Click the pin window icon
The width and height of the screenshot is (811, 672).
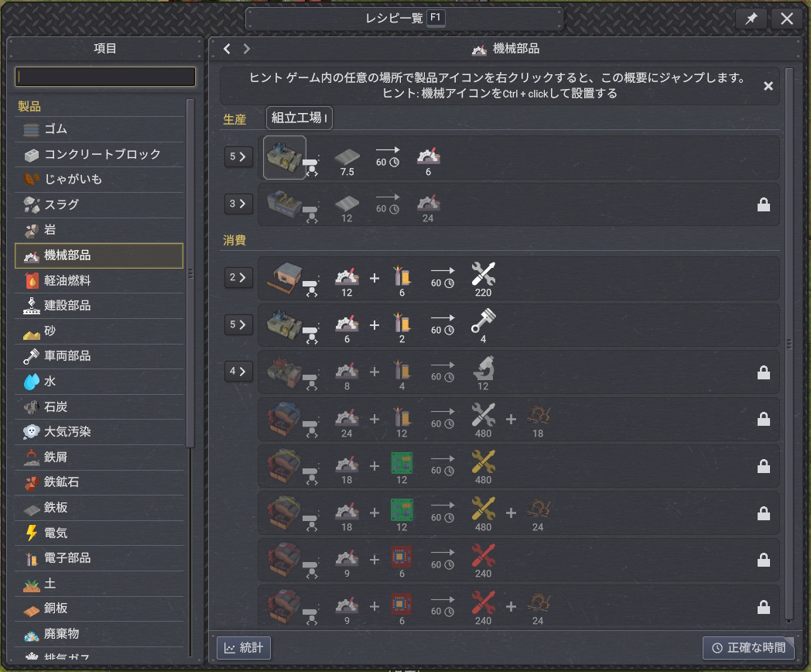pyautogui.click(x=751, y=19)
